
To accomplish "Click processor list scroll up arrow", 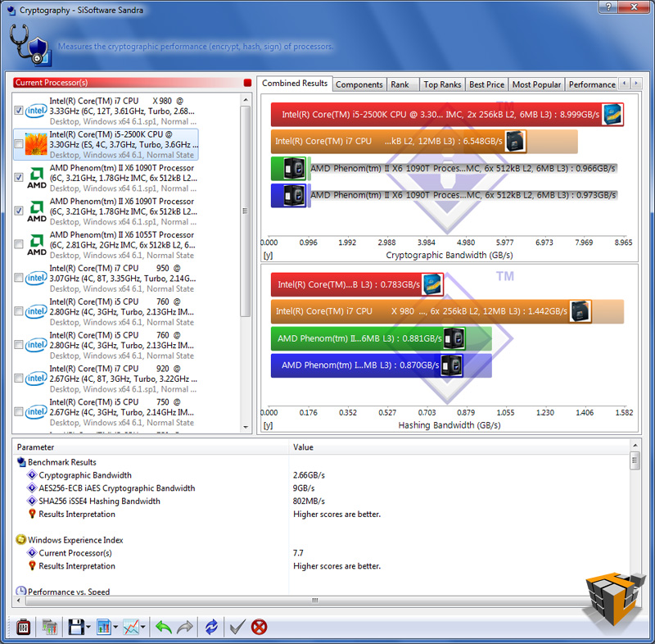I will 246,99.
